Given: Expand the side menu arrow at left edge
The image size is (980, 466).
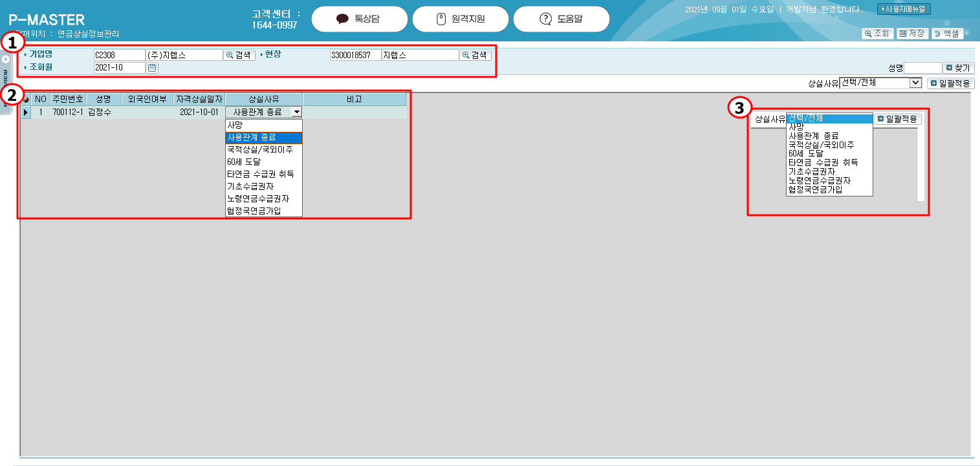Looking at the screenshot, I should tap(5, 59).
